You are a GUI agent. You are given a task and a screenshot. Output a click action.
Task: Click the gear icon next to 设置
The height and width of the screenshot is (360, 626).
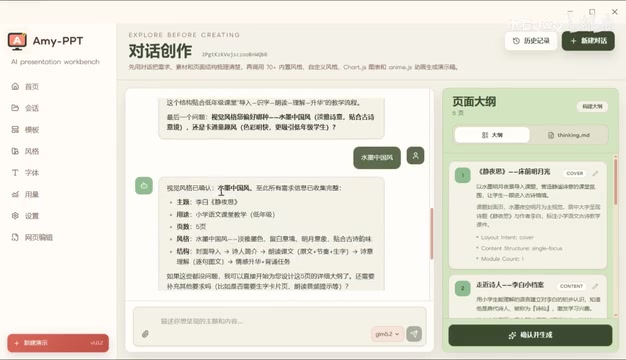[15, 216]
